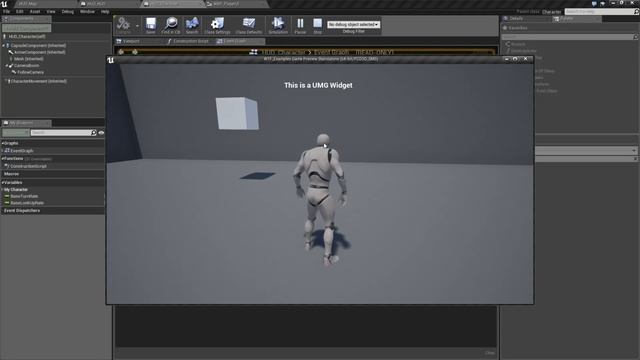This screenshot has width=640, height=360.
Task: Open the Compile options dropdown arrow
Action: point(137,26)
